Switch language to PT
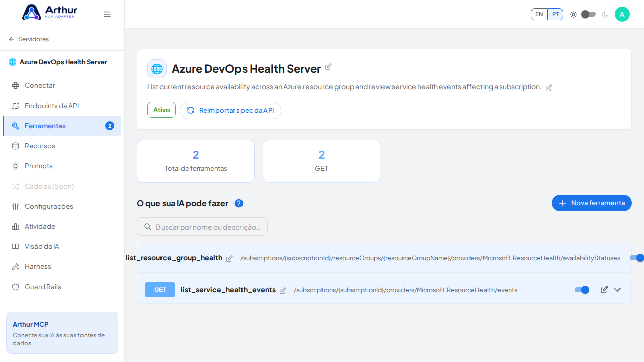This screenshot has height=362, width=644. pos(555,14)
